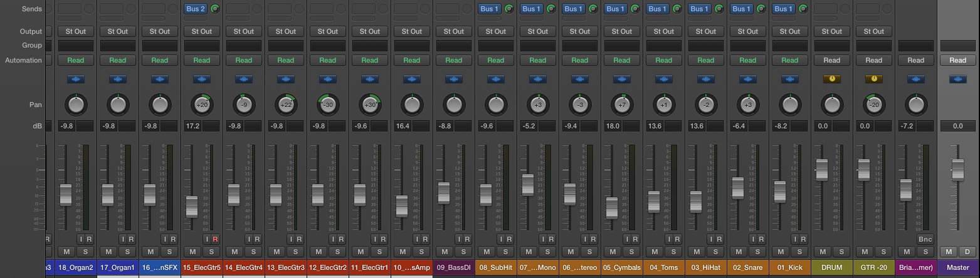
Task: Toggle the Dim D button on Master
Action: click(x=967, y=252)
